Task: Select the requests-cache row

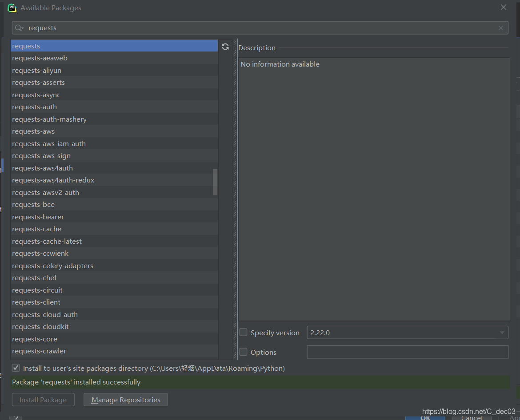Action: tap(114, 229)
